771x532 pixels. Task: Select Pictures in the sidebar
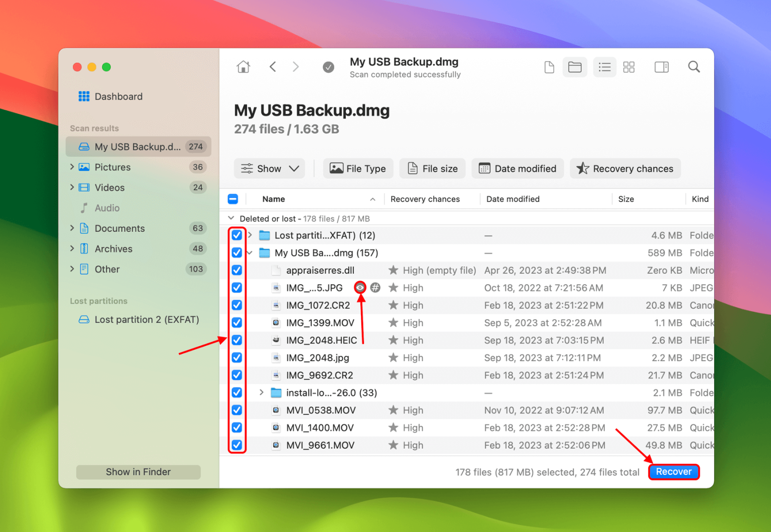tap(112, 167)
